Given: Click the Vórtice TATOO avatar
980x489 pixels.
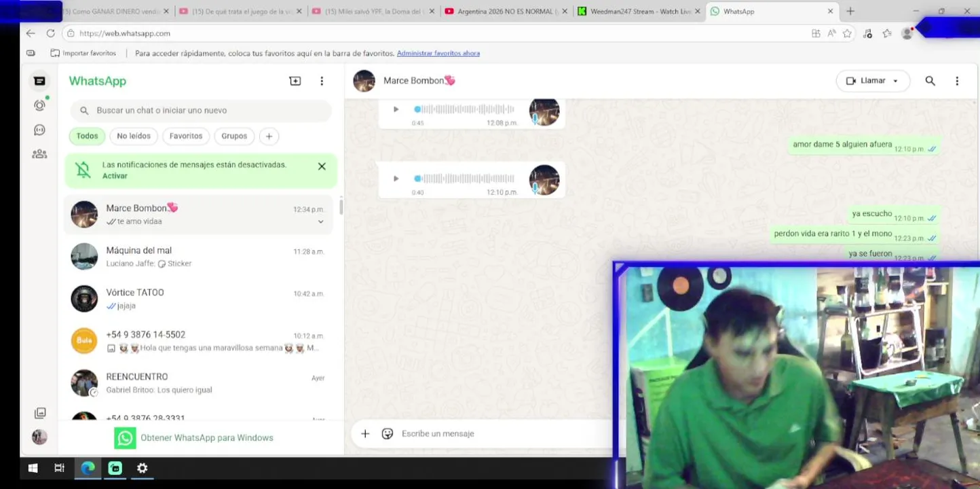Looking at the screenshot, I should click(84, 299).
